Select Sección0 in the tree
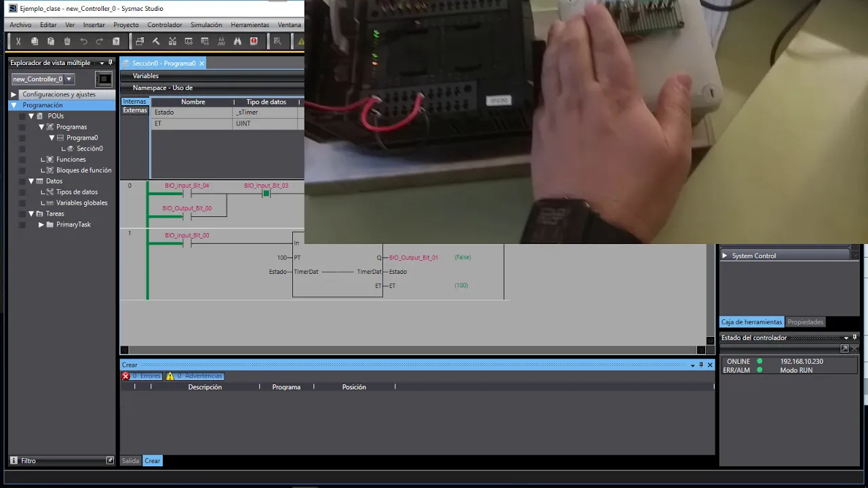The height and width of the screenshot is (488, 868). pyautogui.click(x=90, y=148)
